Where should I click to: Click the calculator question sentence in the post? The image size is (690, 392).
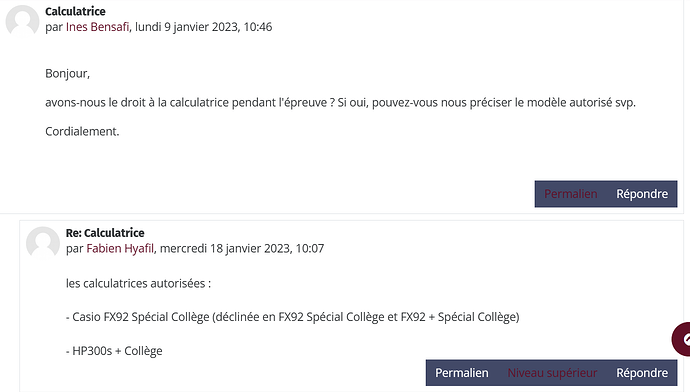pyautogui.click(x=340, y=103)
